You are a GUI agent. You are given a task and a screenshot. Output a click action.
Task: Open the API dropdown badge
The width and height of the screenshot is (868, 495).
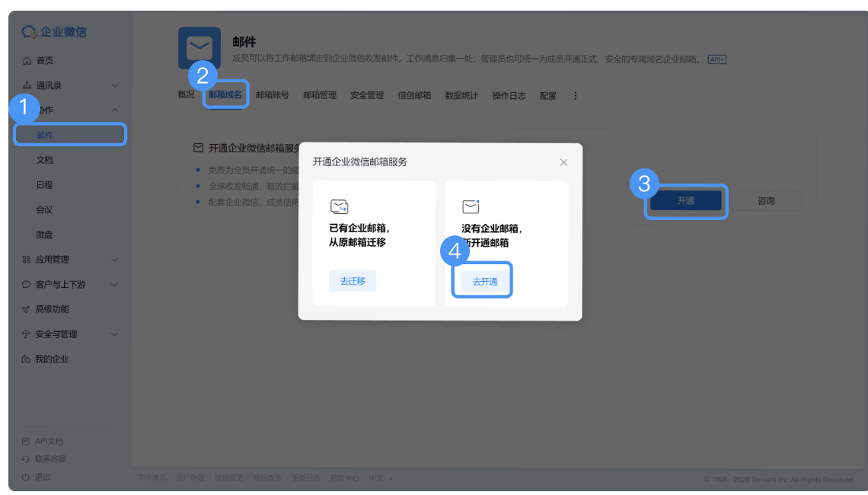[x=717, y=59]
